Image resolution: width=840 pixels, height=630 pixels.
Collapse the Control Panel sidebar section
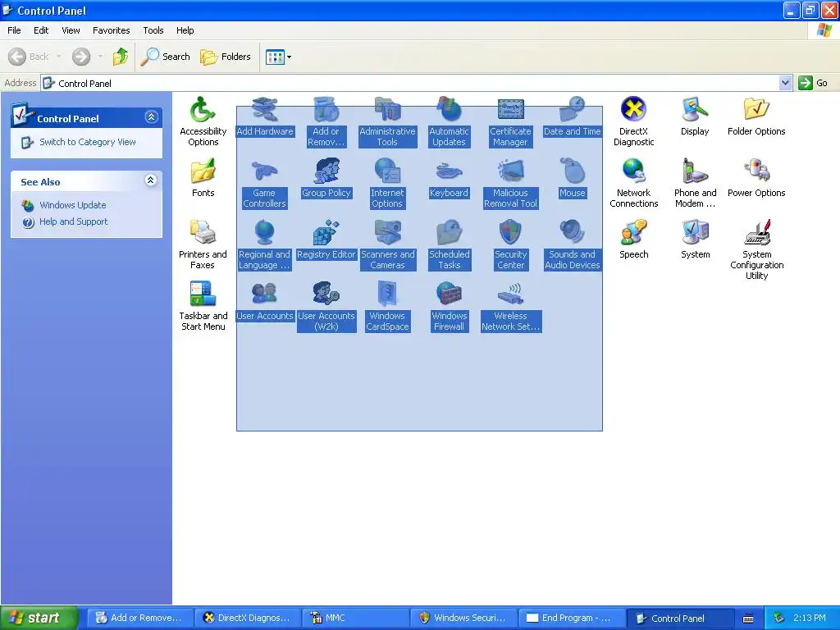coord(151,116)
